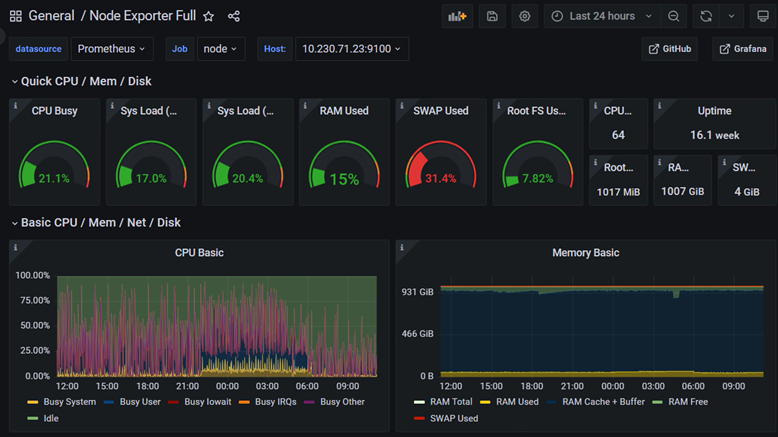Open the node Job dropdown
Image resolution: width=778 pixels, height=437 pixels.
click(221, 49)
